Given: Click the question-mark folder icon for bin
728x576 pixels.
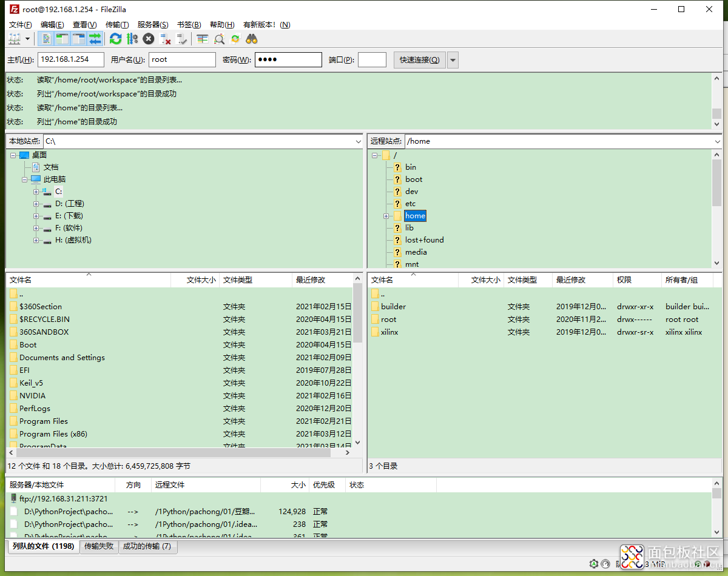Looking at the screenshot, I should [x=397, y=167].
